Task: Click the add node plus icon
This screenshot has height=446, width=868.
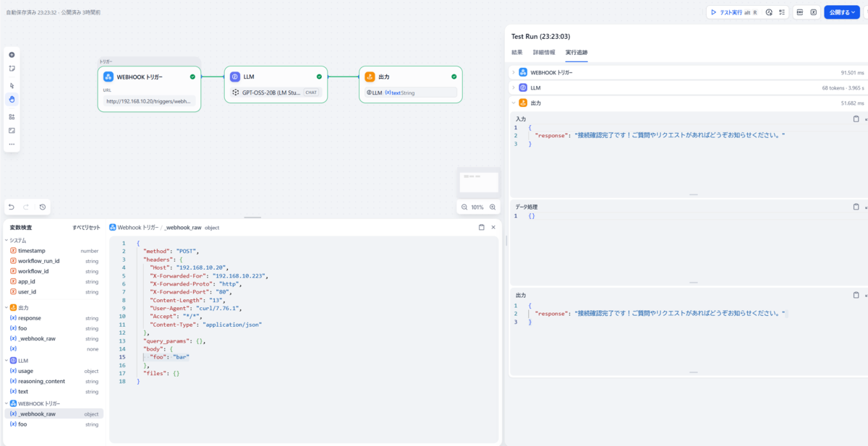Action: click(x=12, y=55)
